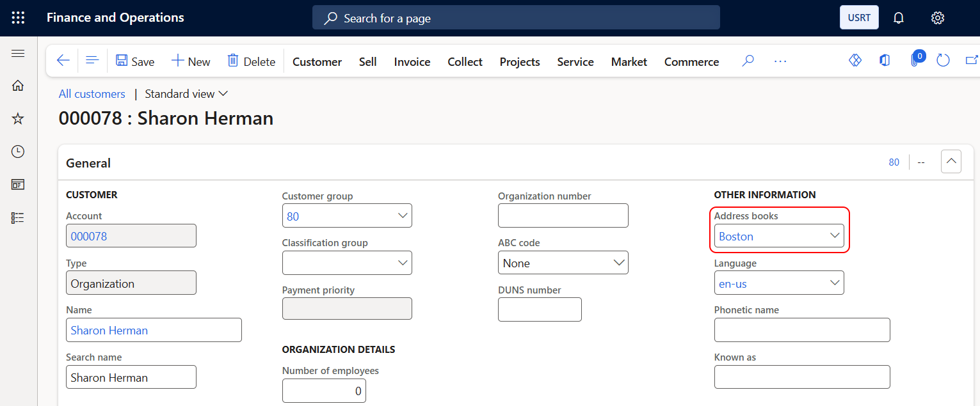Collapse the General section
The width and height of the screenshot is (980, 406).
pyautogui.click(x=951, y=162)
